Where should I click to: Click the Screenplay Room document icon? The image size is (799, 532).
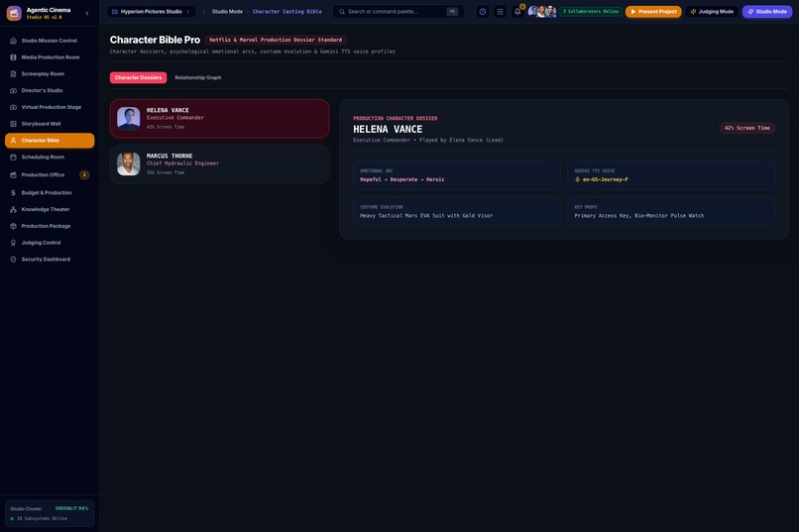13,74
